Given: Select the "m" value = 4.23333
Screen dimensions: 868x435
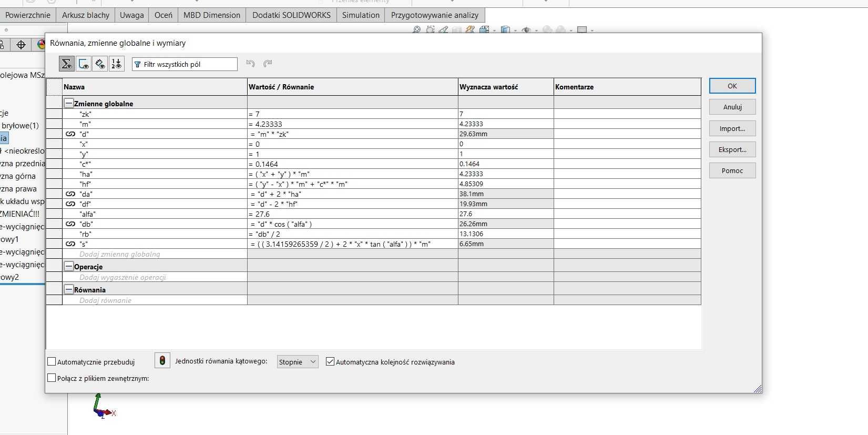Looking at the screenshot, I should tap(353, 124).
